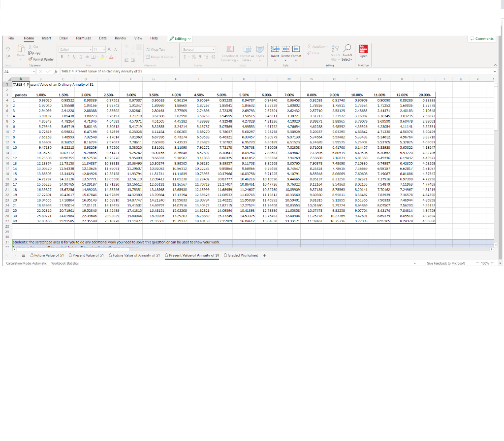Toggle Double Underline formatting
The height and width of the screenshot is (441, 504).
(81, 57)
